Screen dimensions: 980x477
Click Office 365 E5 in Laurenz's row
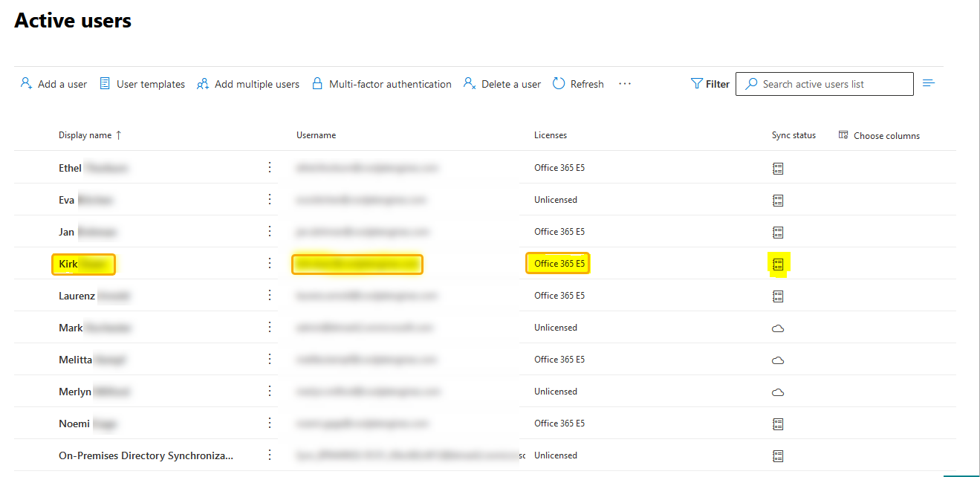(x=559, y=296)
